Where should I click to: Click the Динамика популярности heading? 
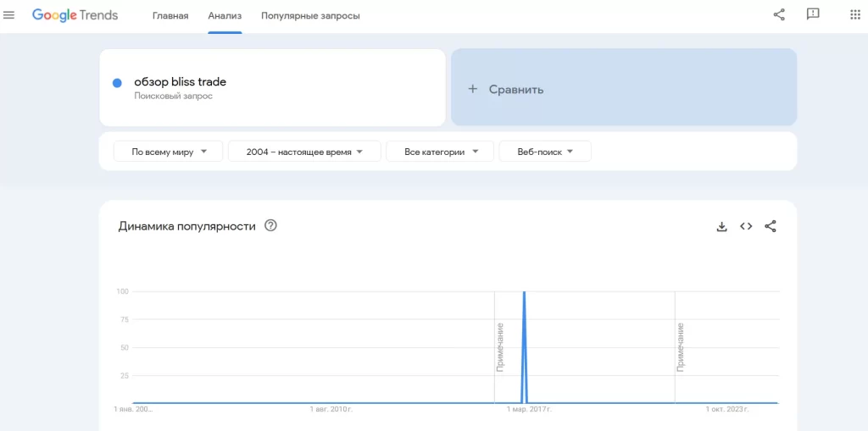[x=187, y=226]
